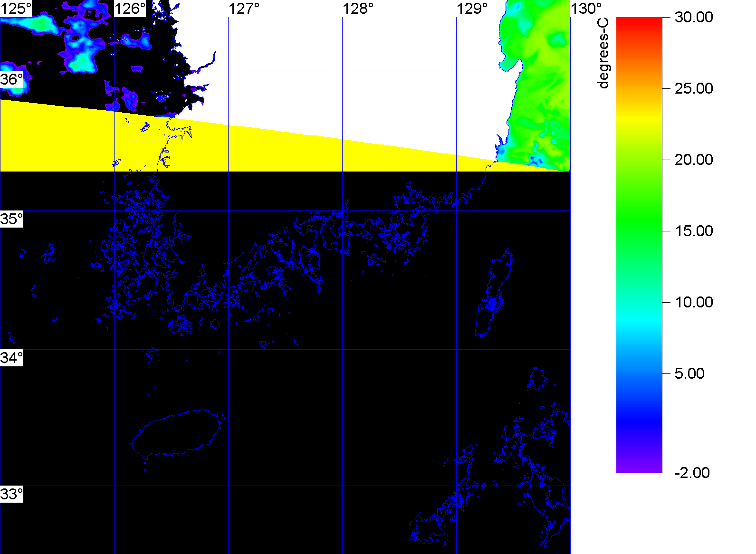The width and height of the screenshot is (756, 554).
Task: Click the -2.00 colorbar value
Action: (x=692, y=473)
